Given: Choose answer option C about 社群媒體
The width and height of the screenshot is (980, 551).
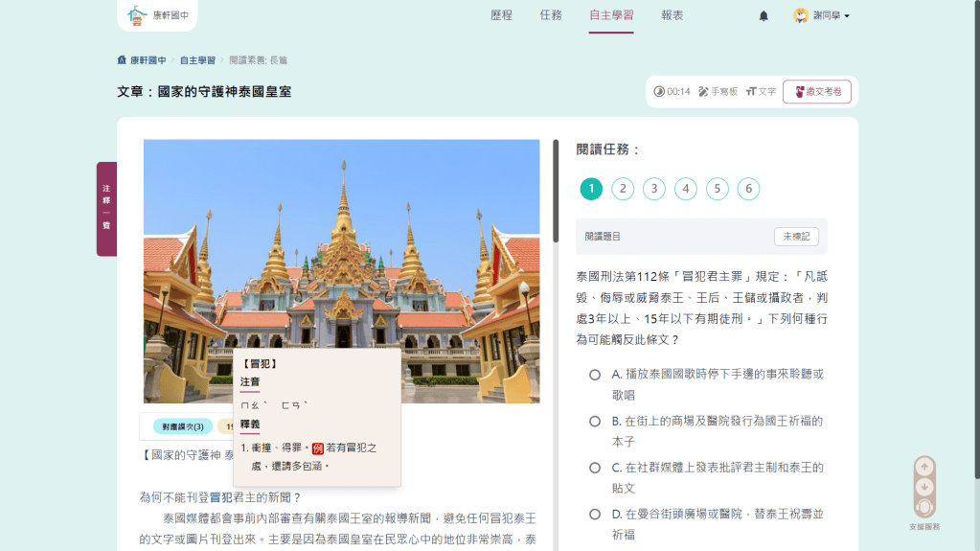Looking at the screenshot, I should (x=595, y=469).
